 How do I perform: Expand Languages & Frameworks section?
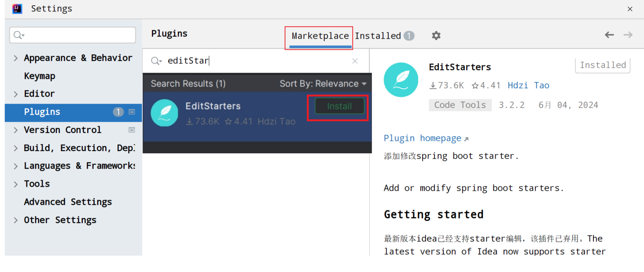pos(16,166)
